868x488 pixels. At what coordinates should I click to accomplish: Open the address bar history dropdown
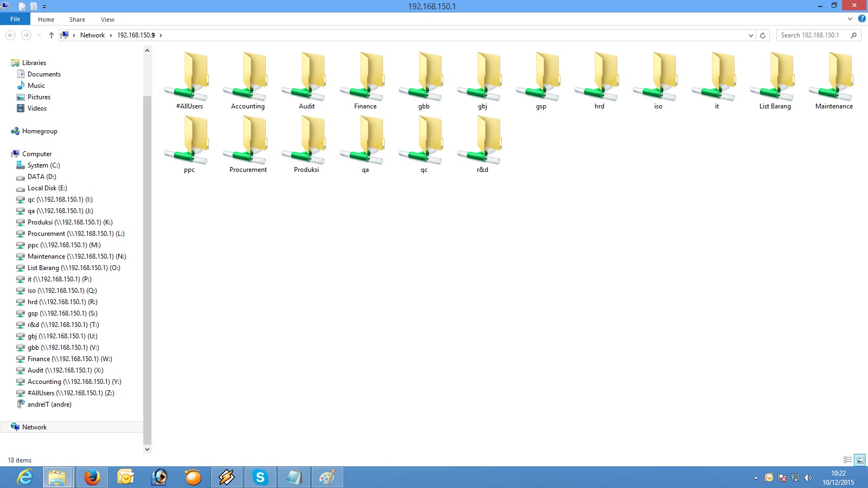tap(750, 35)
